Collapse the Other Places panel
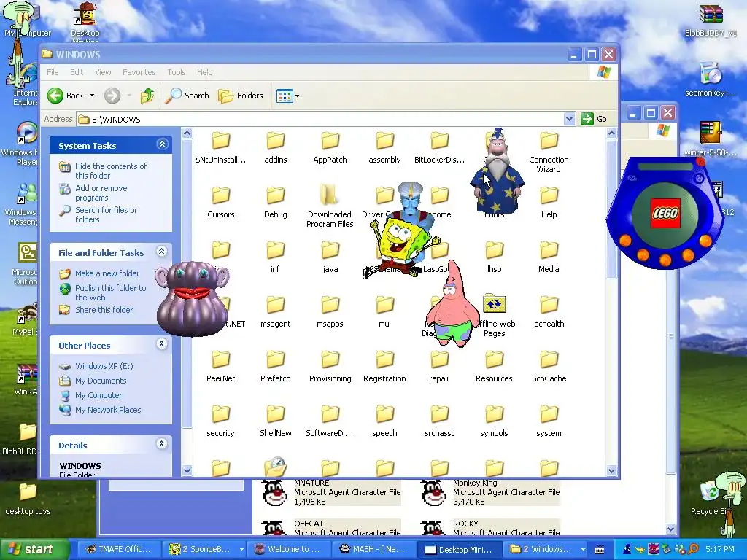 coord(162,344)
